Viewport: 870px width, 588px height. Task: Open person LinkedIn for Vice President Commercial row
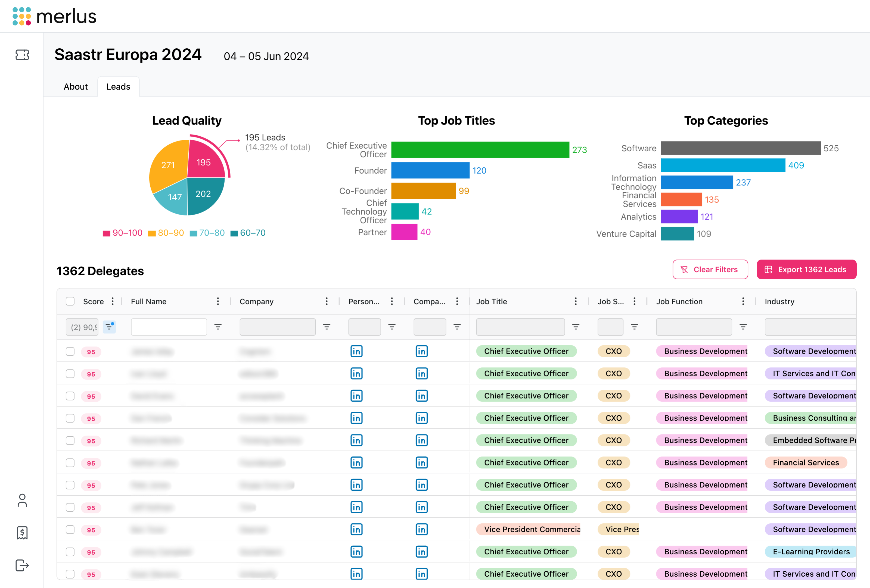(356, 530)
